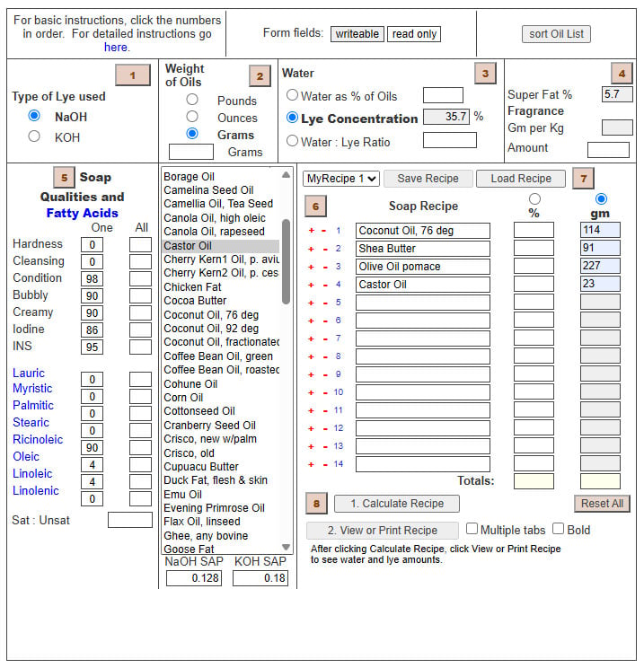Switch recipe entry to percent mode
Screen dimensions: 644x668
click(x=534, y=199)
